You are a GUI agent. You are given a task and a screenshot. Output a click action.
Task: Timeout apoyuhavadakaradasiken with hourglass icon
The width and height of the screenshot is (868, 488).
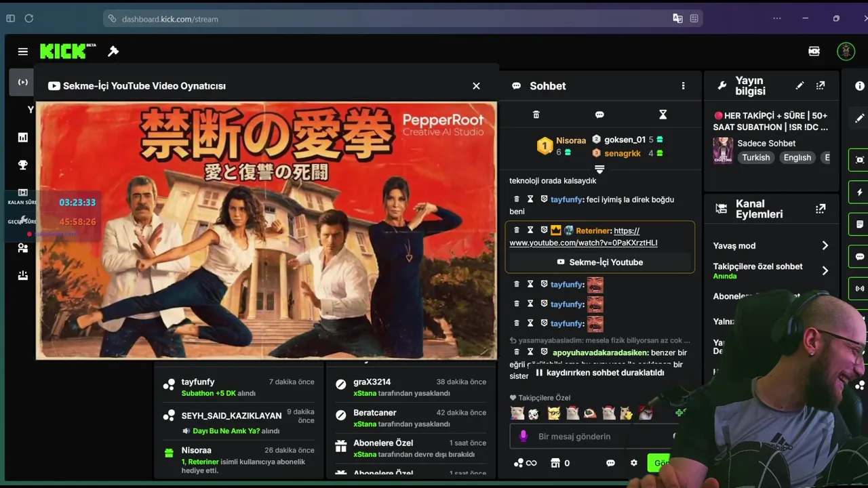click(530, 352)
